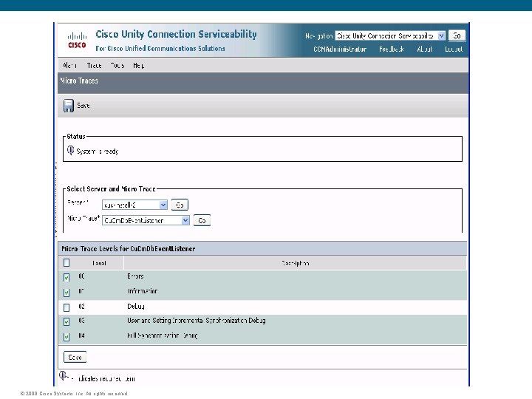Click the Information description text
The width and height of the screenshot is (532, 399).
pyautogui.click(x=143, y=291)
